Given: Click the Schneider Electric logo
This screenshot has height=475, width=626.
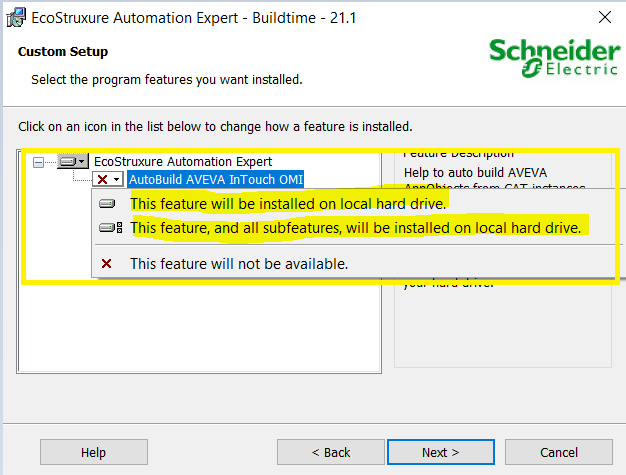Looking at the screenshot, I should click(x=554, y=58).
